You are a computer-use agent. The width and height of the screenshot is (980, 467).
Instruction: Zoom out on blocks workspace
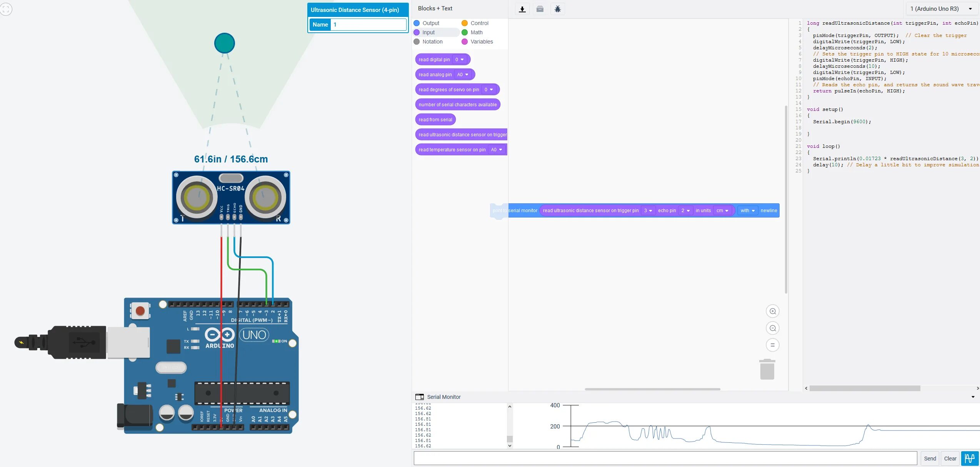coord(772,328)
